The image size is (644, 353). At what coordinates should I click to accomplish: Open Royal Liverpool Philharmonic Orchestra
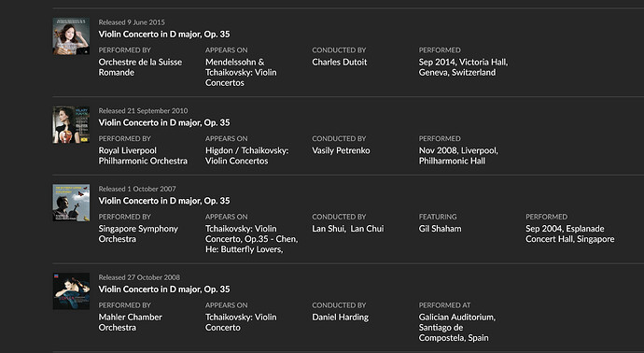point(143,156)
